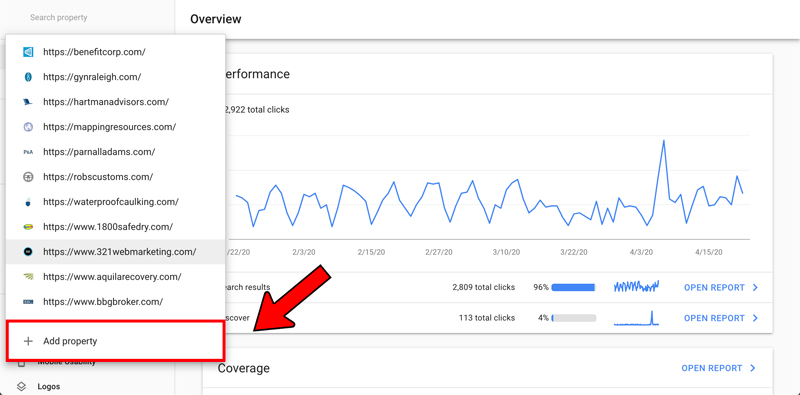Select property https://robscustoms.com/
Image resolution: width=800 pixels, height=395 pixels.
(115, 177)
